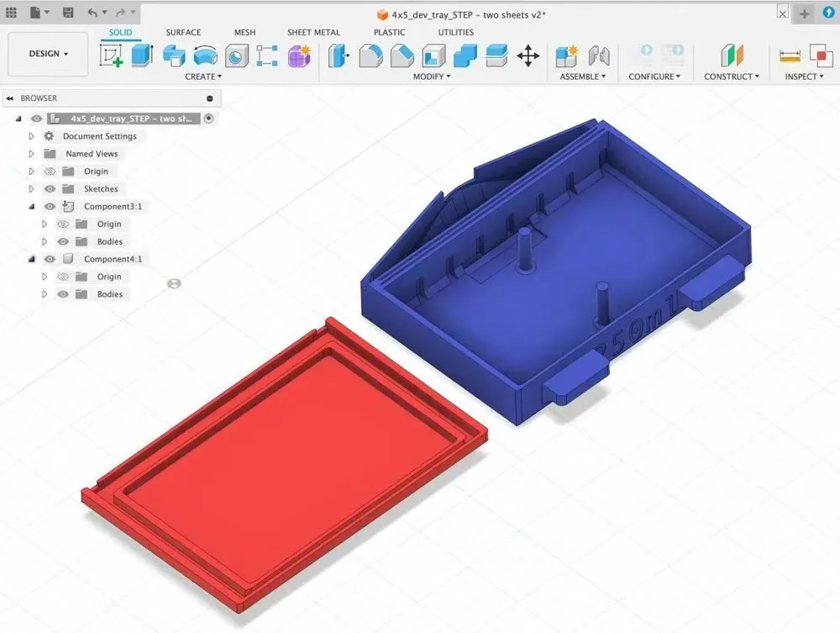Select the Create Form purple icon

click(300, 55)
